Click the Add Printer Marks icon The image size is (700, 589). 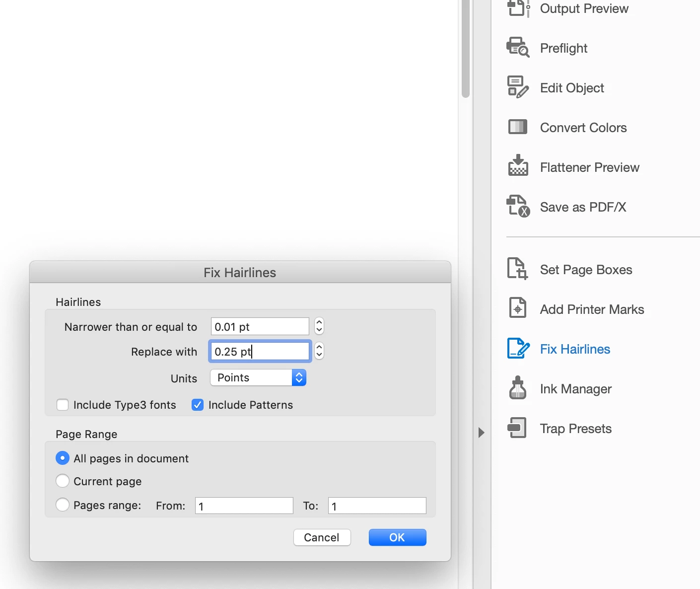point(517,308)
